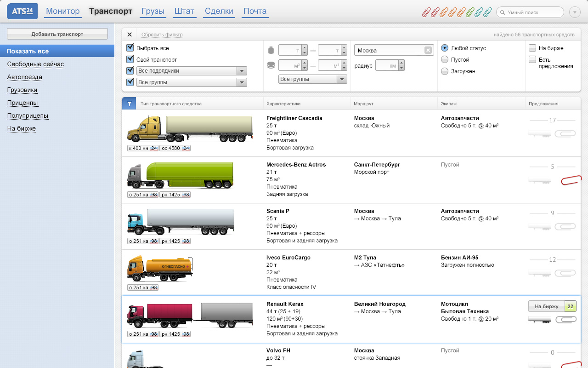Select the Пустой status radio button
Image resolution: width=588 pixels, height=368 pixels.
(444, 59)
